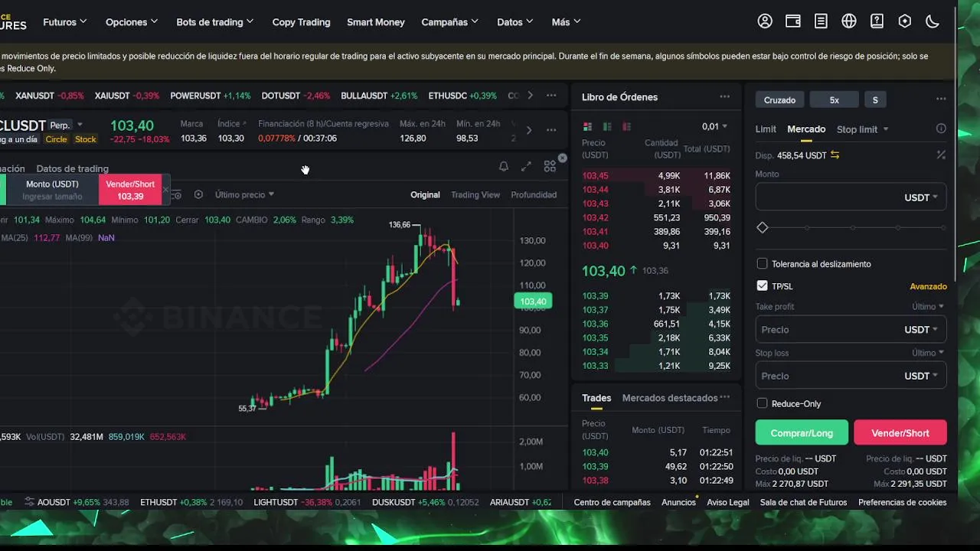
Task: Show only bids order book view icon
Action: (x=607, y=126)
